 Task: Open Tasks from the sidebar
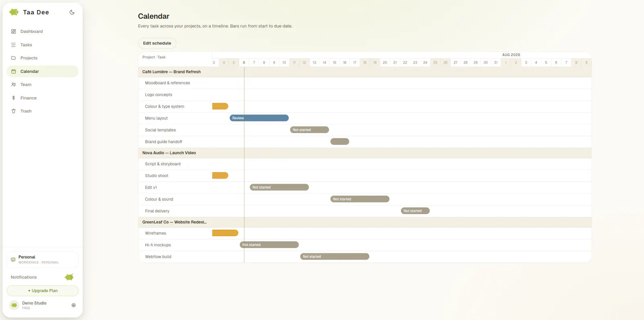pos(42,45)
